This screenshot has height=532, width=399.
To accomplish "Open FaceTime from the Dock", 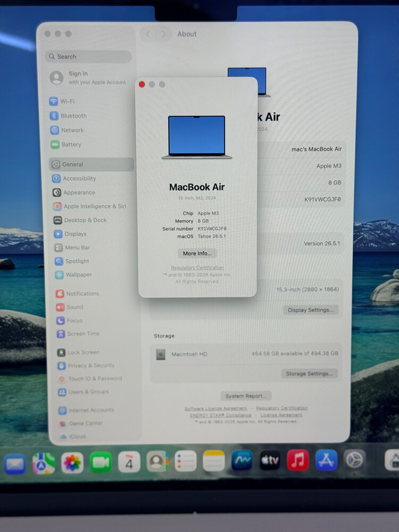I will (x=101, y=462).
